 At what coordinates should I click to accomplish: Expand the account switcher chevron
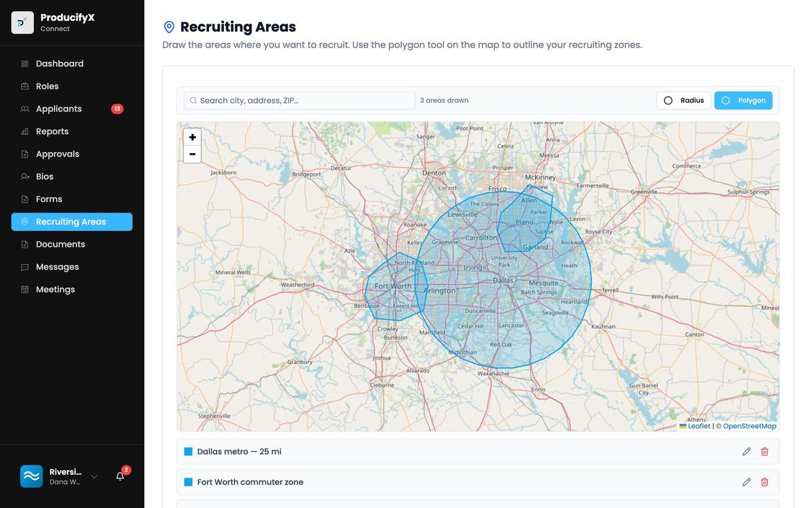click(94, 477)
